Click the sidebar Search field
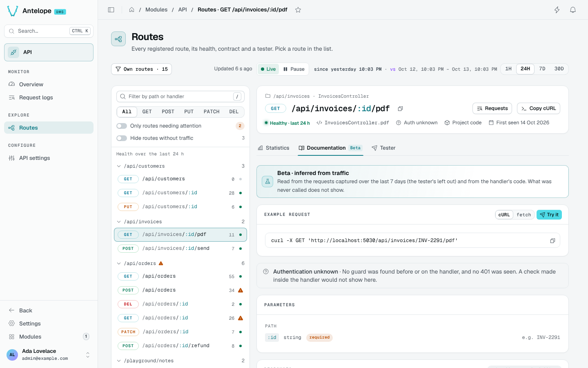588x368 pixels. [49, 31]
